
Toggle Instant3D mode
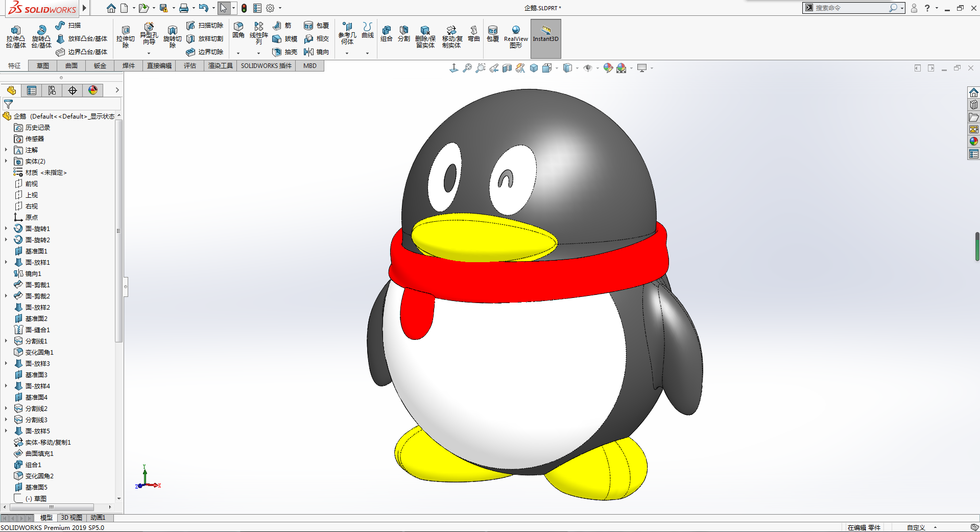click(x=546, y=38)
